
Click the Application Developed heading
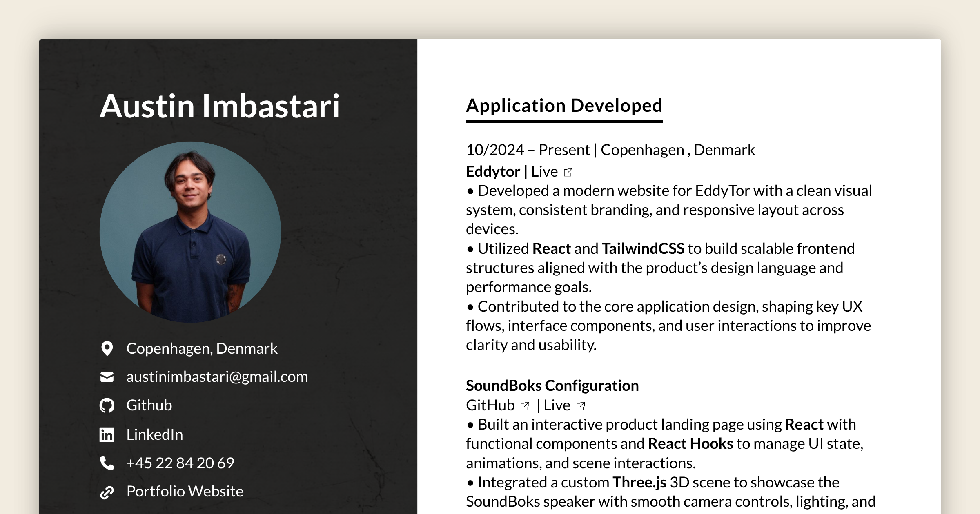[564, 106]
